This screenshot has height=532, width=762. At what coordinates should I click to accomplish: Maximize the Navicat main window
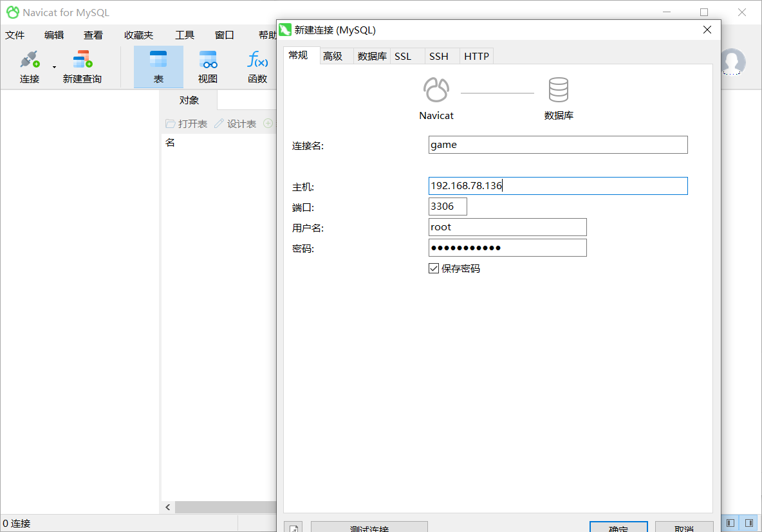coord(703,12)
